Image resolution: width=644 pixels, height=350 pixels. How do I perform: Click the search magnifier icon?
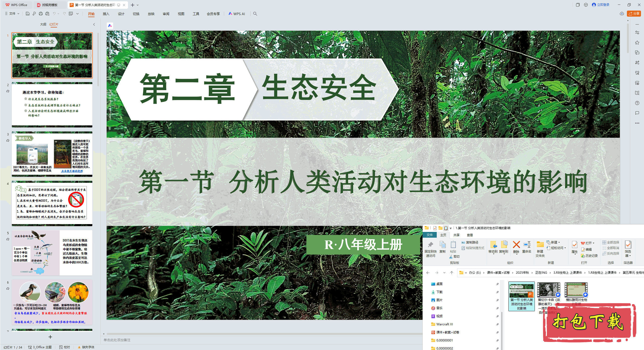pos(255,14)
